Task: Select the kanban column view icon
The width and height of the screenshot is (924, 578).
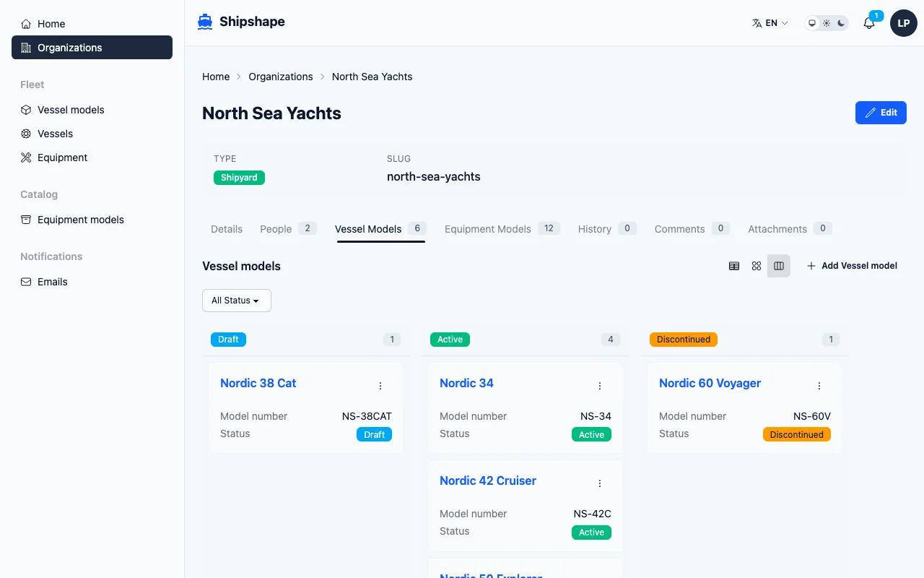Action: coord(779,266)
